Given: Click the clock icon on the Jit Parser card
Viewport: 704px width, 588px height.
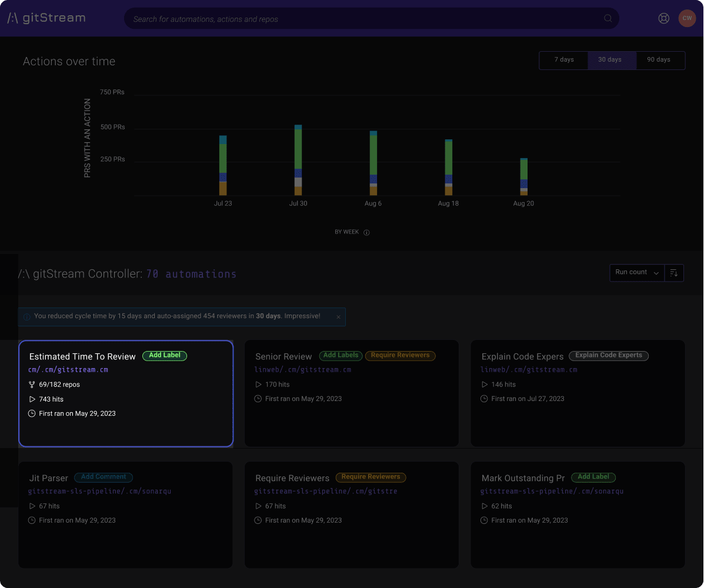Looking at the screenshot, I should tap(31, 520).
